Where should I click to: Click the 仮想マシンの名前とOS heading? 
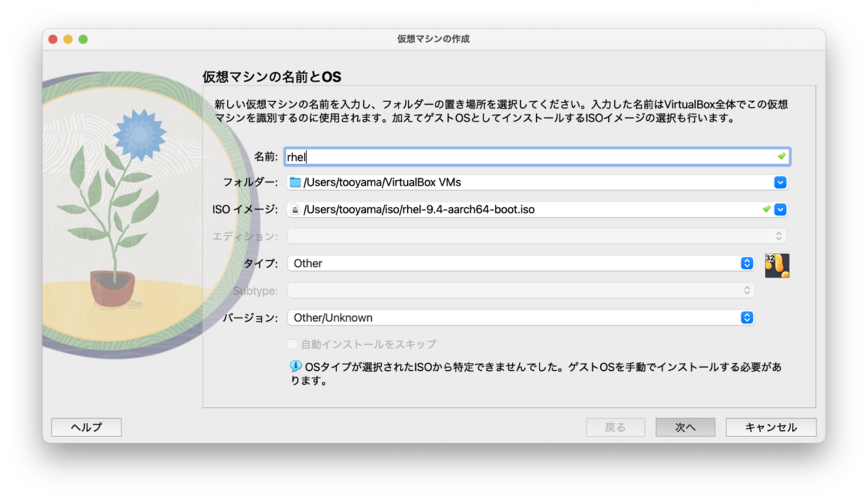pos(272,77)
